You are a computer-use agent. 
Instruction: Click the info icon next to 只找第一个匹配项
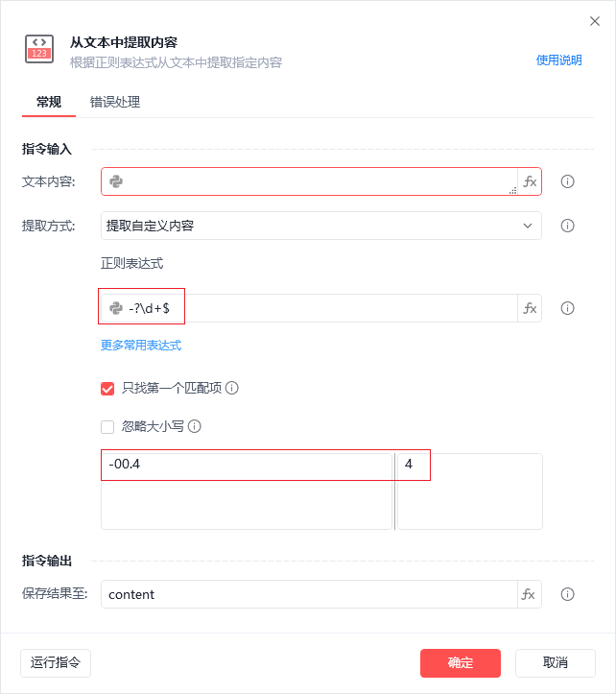[x=232, y=388]
